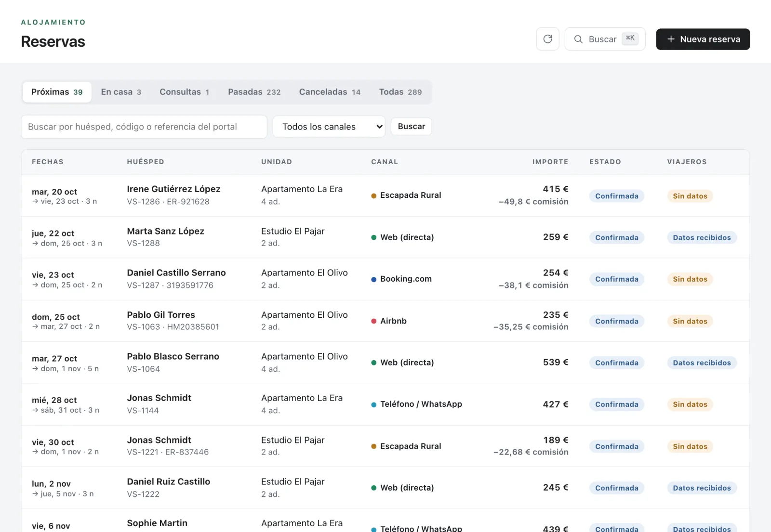This screenshot has width=771, height=532.
Task: Click date mar, 20 oct
Action: [x=54, y=192]
